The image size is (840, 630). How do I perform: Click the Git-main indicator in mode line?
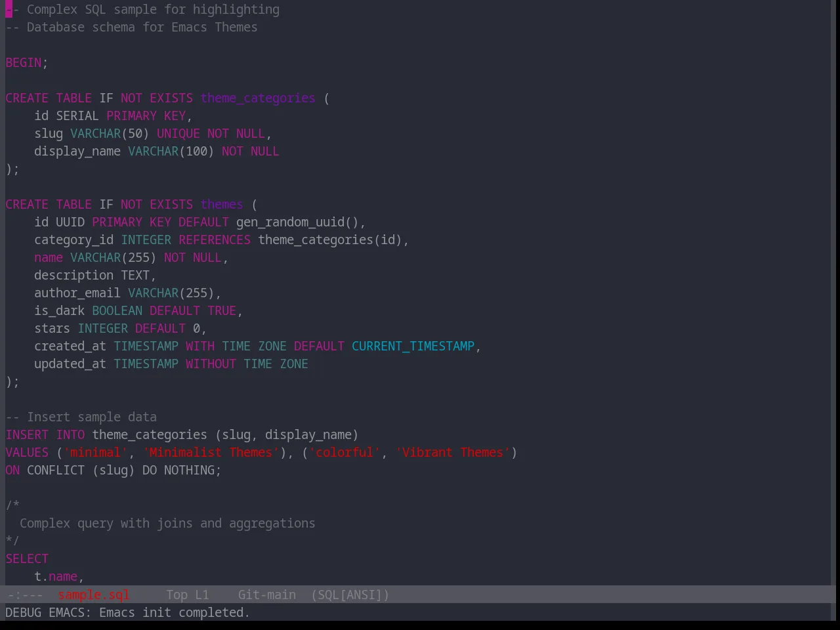pos(266,595)
